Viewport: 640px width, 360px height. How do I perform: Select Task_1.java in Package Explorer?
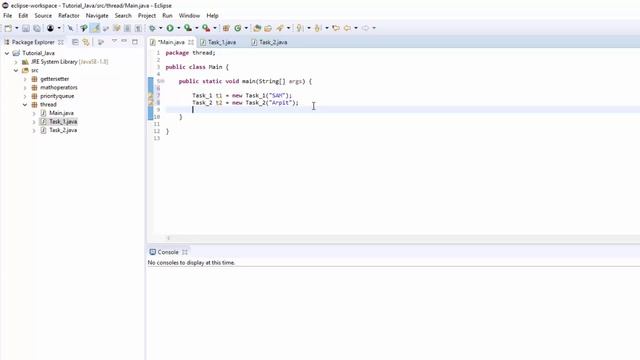[x=63, y=122]
